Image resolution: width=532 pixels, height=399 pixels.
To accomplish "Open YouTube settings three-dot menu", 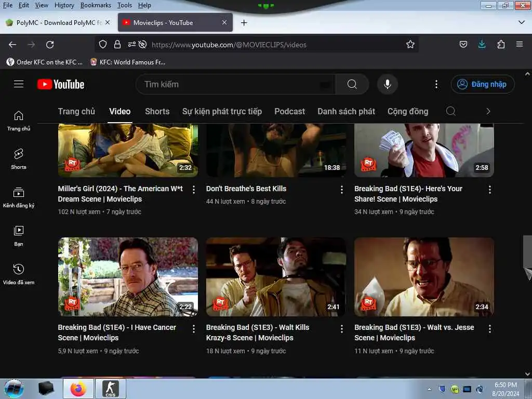I will (436, 84).
